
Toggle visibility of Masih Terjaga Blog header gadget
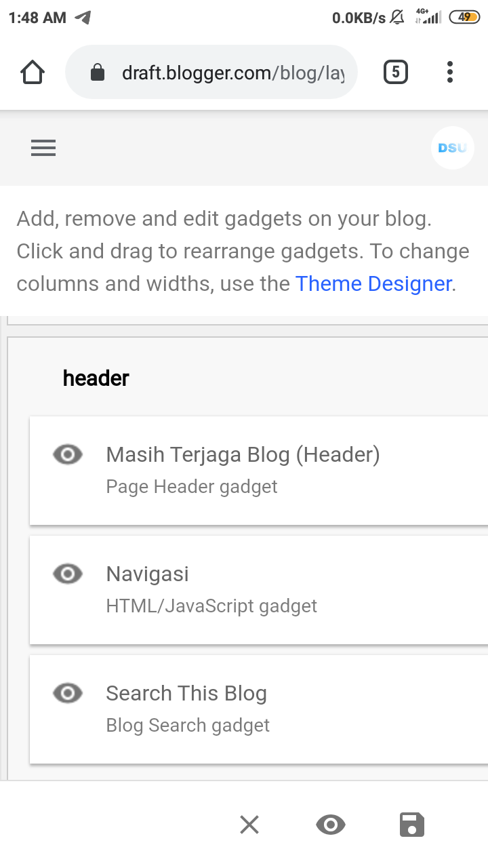pyautogui.click(x=68, y=454)
